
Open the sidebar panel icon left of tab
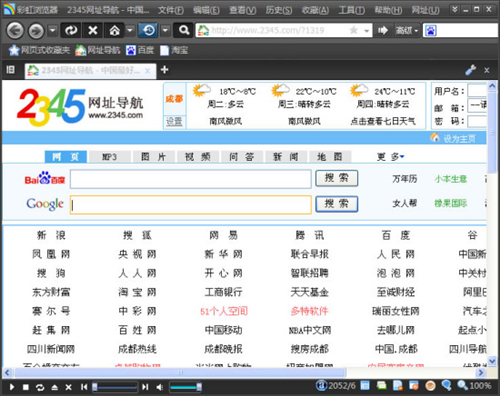coord(11,70)
